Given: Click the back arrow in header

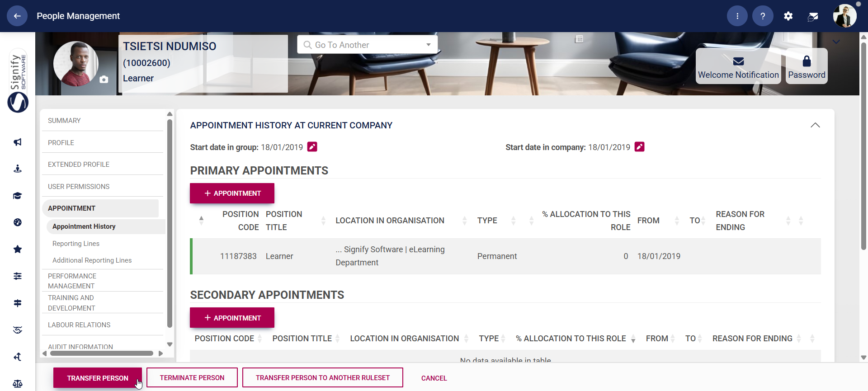Looking at the screenshot, I should click(17, 16).
